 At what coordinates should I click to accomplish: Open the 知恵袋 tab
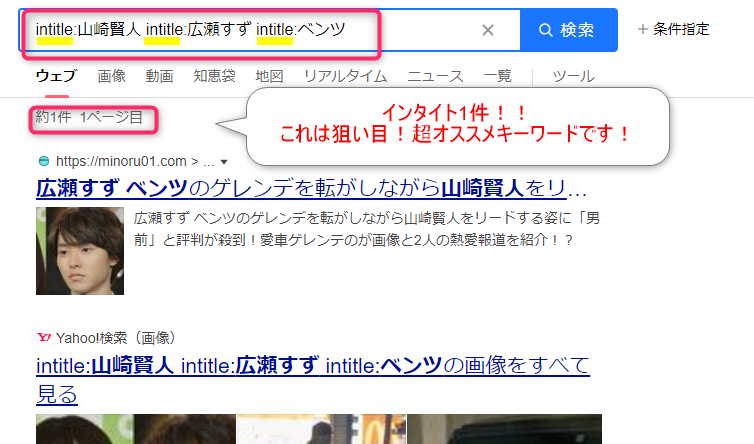click(213, 76)
